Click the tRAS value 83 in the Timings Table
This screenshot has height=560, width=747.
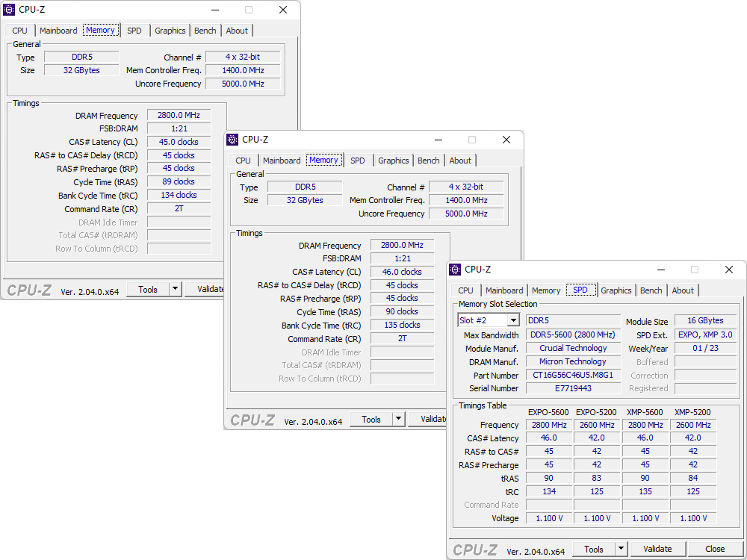click(597, 478)
